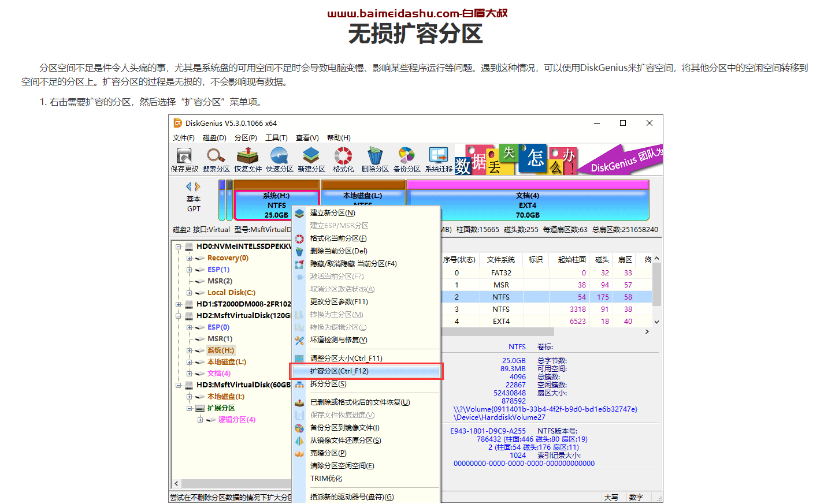The image size is (835, 504).
Task: Choose TRIM优化 from context menu
Action: pyautogui.click(x=366, y=479)
